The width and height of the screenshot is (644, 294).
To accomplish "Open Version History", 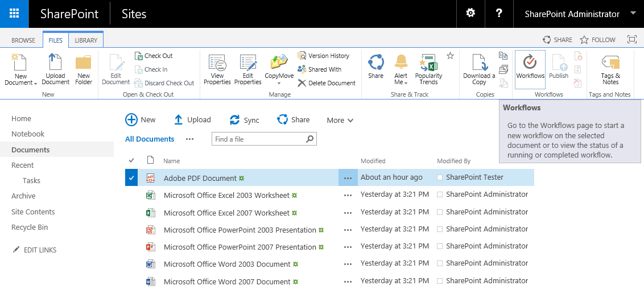I will click(x=324, y=56).
